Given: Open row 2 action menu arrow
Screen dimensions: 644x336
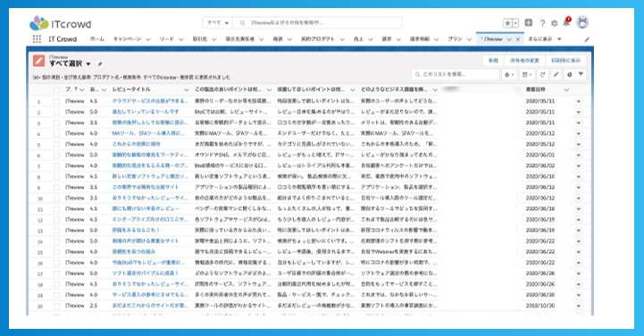Looking at the screenshot, I should pyautogui.click(x=578, y=112).
